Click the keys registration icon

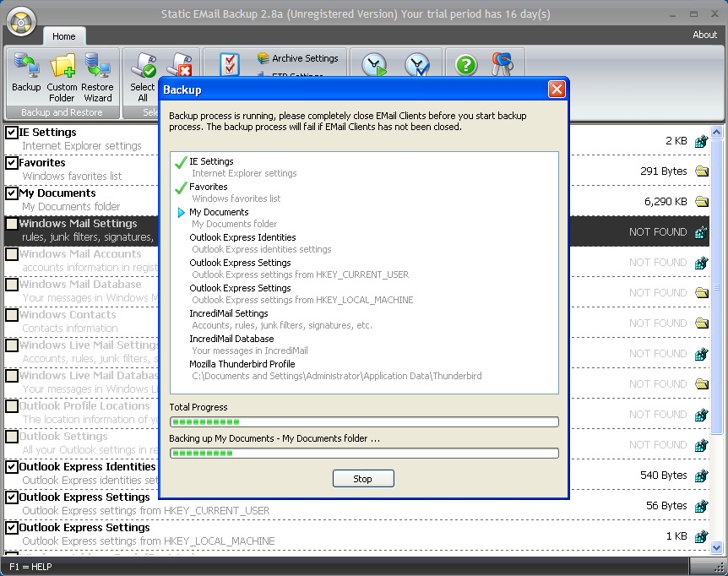502,65
